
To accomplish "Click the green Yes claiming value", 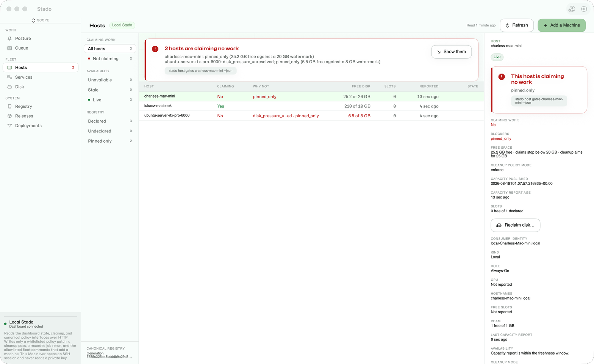I will (220, 106).
